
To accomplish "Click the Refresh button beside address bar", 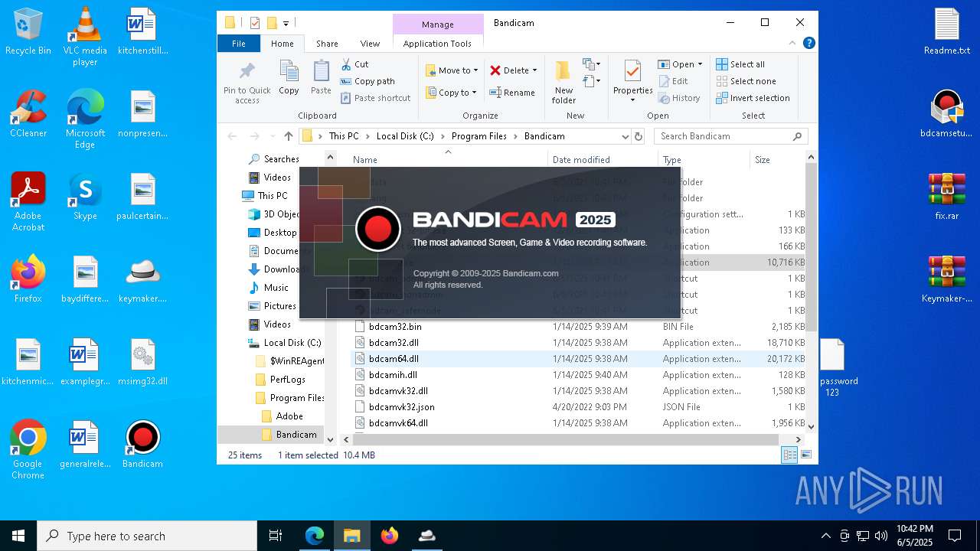I will (639, 136).
